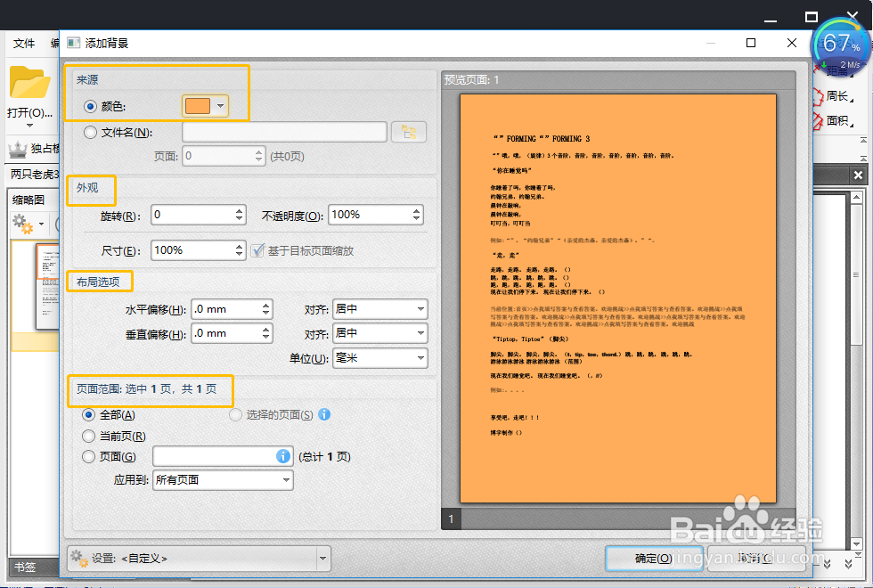Click the 添加背景 dialog title icon
Screen dimensions: 873x588
click(x=73, y=43)
